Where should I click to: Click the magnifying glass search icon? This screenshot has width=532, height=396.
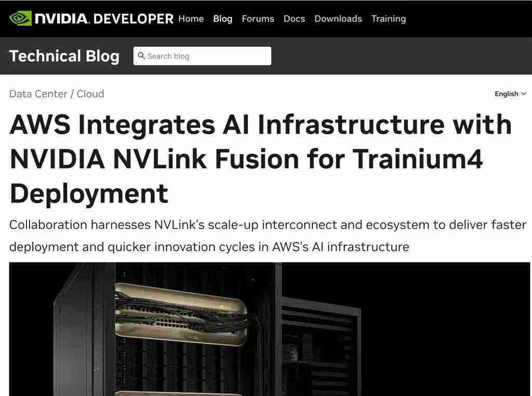coord(141,56)
